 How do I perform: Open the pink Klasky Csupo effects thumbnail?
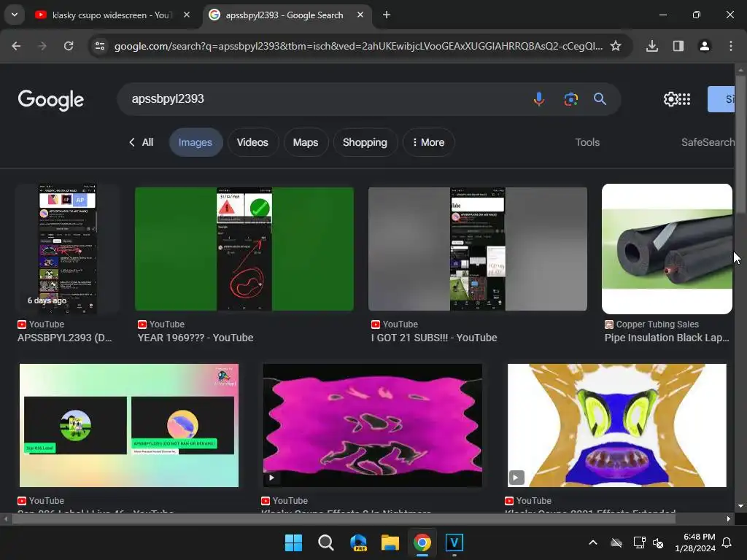[x=373, y=425]
